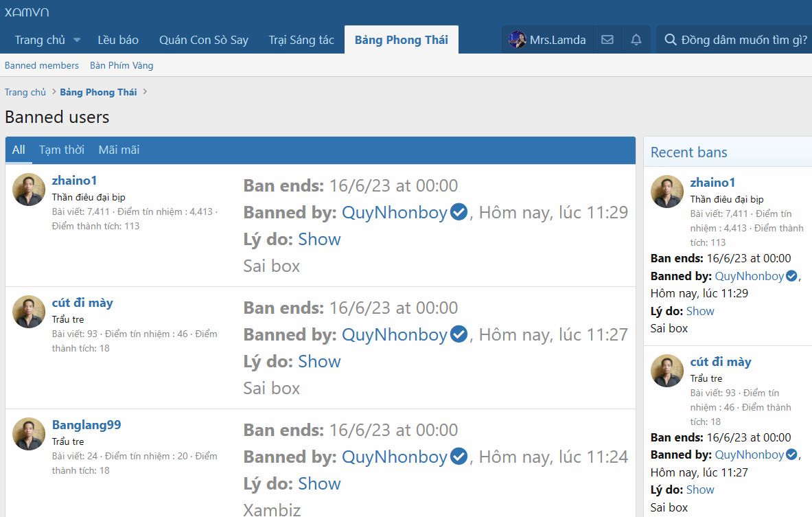
Task: Click cút đi mày avatar in Recent bans
Action: click(666, 371)
